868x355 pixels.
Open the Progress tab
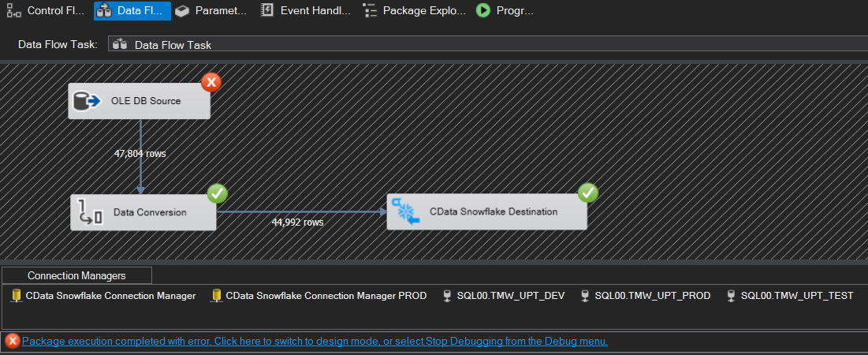pyautogui.click(x=505, y=10)
